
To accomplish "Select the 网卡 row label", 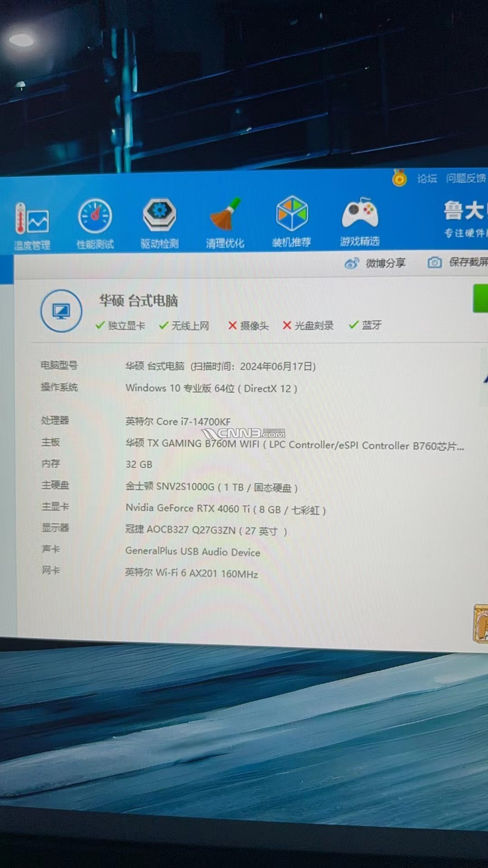I will tap(51, 570).
